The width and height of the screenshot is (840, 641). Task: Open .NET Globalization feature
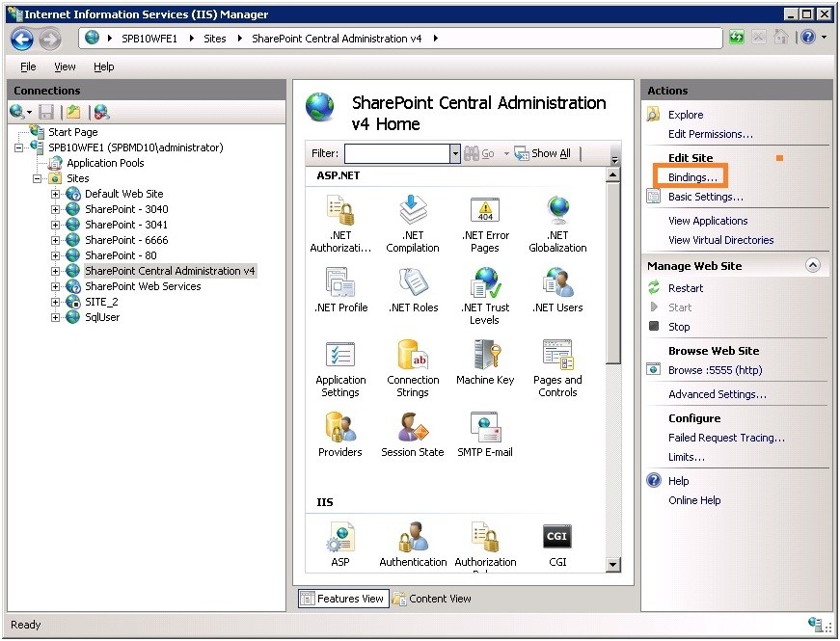point(557,224)
